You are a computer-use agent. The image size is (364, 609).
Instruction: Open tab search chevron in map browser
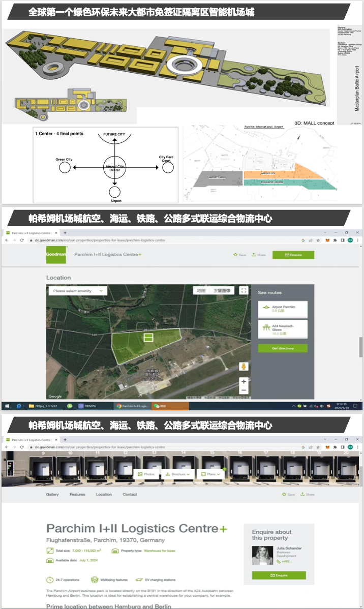[x=325, y=233]
